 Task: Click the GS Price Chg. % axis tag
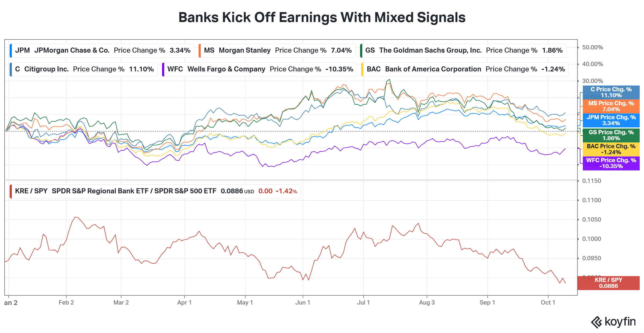[611, 135]
